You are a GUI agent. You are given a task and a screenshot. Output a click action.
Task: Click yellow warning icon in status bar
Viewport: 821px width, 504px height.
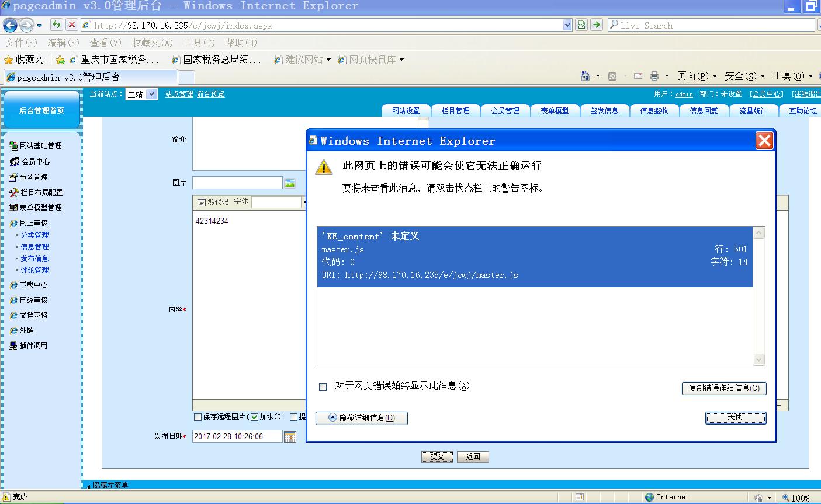(x=6, y=497)
